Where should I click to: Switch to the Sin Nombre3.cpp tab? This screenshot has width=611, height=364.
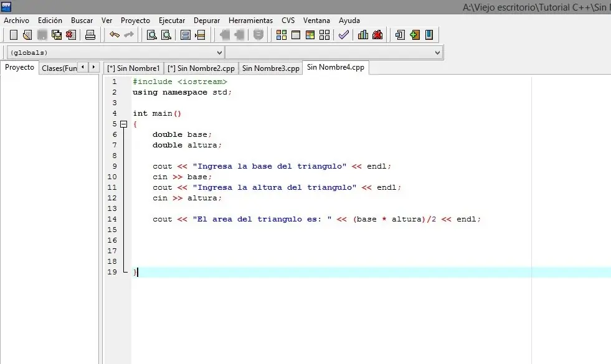pyautogui.click(x=270, y=68)
